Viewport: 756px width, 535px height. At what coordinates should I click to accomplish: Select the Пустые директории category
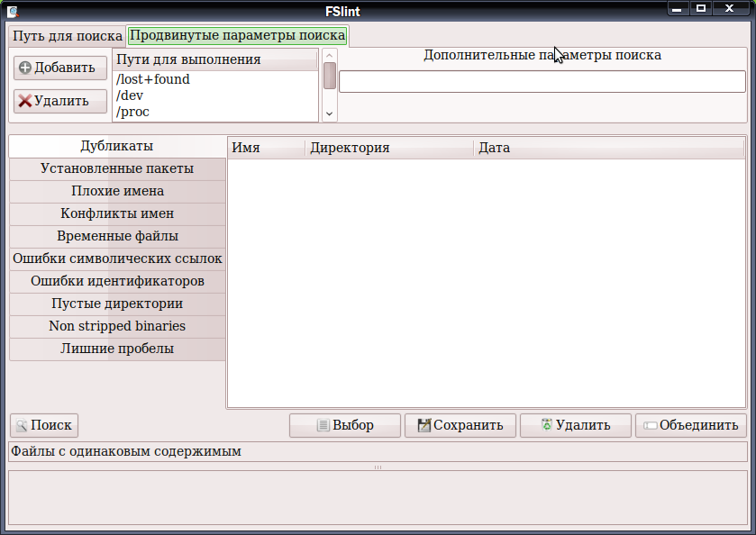click(x=117, y=304)
